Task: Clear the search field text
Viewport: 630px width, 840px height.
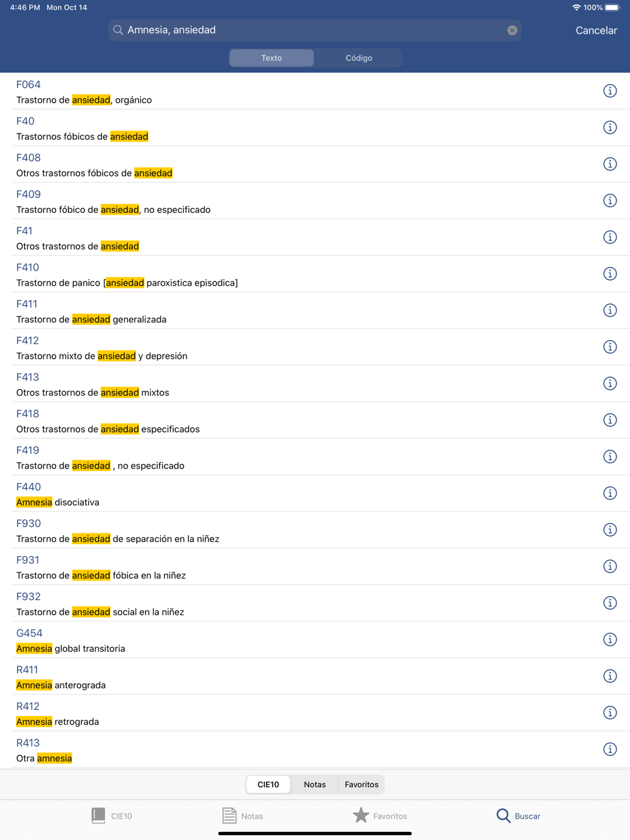Action: [x=512, y=30]
